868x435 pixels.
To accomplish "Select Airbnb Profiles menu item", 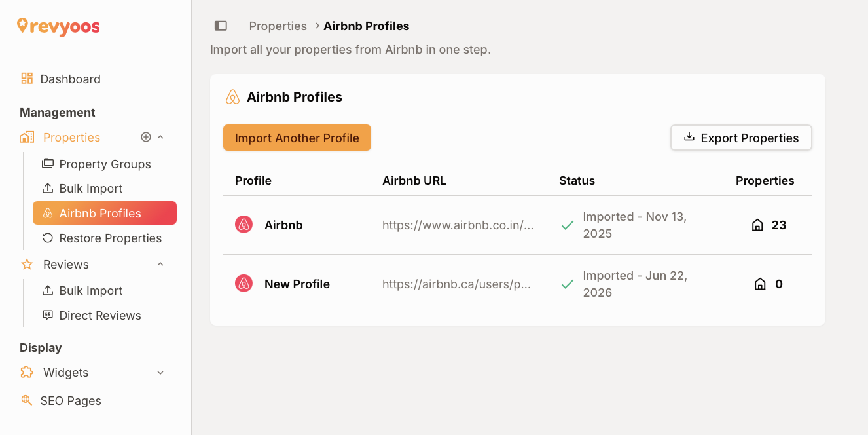I will (x=105, y=213).
